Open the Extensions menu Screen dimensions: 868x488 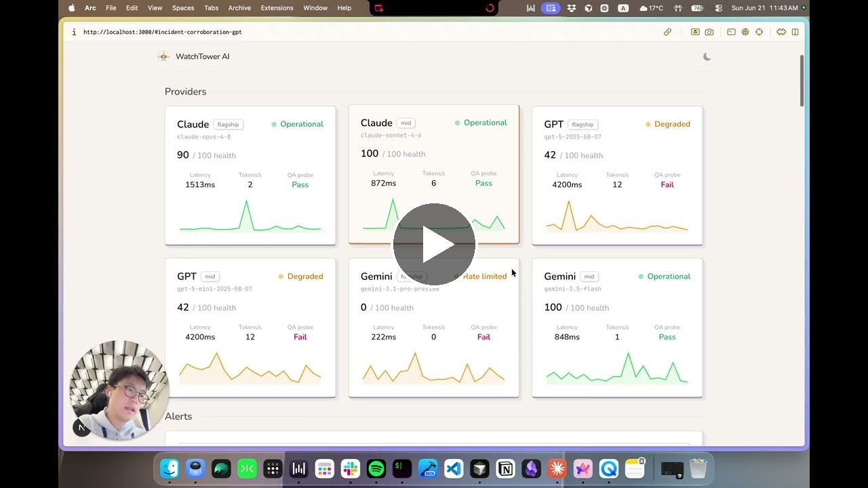click(277, 8)
